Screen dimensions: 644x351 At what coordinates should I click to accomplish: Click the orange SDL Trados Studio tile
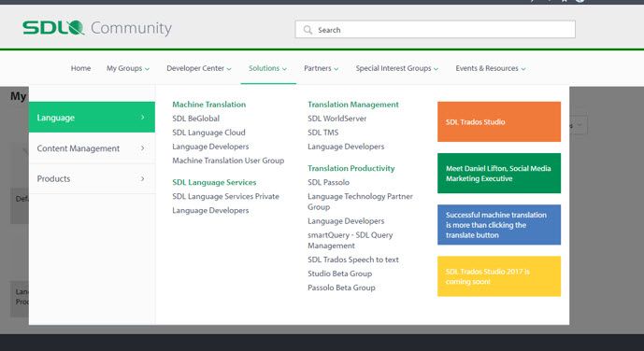499,121
